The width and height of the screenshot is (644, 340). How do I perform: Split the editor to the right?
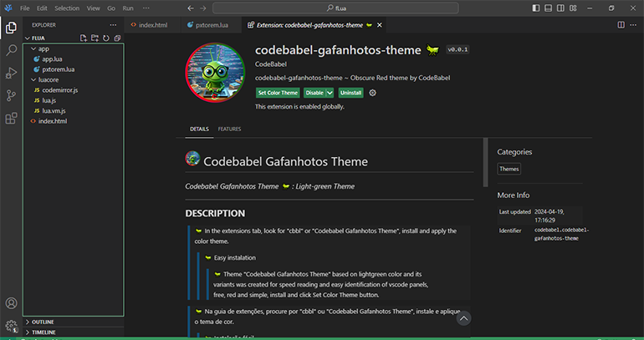tap(621, 25)
